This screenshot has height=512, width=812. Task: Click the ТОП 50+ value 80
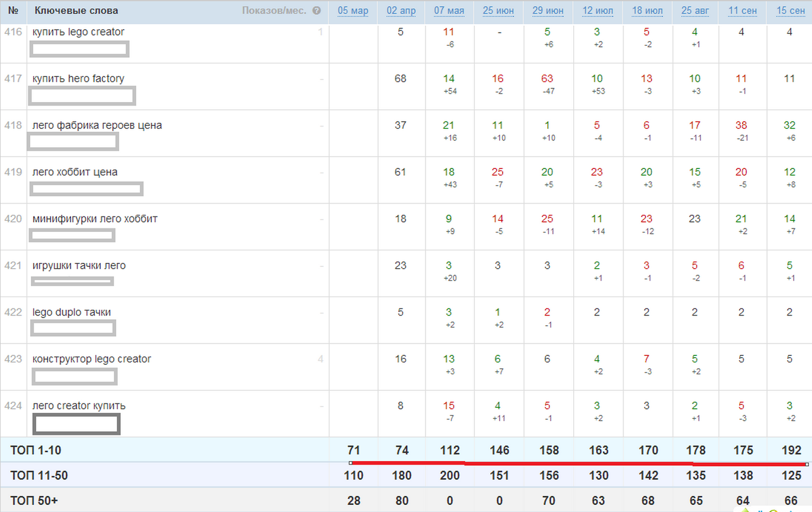[x=402, y=501]
